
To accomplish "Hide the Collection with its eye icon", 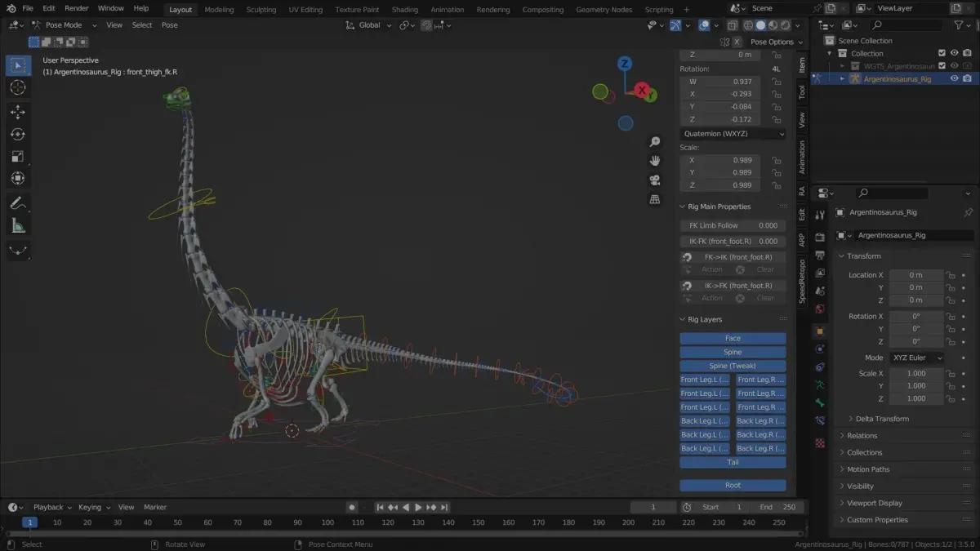I will (x=954, y=53).
